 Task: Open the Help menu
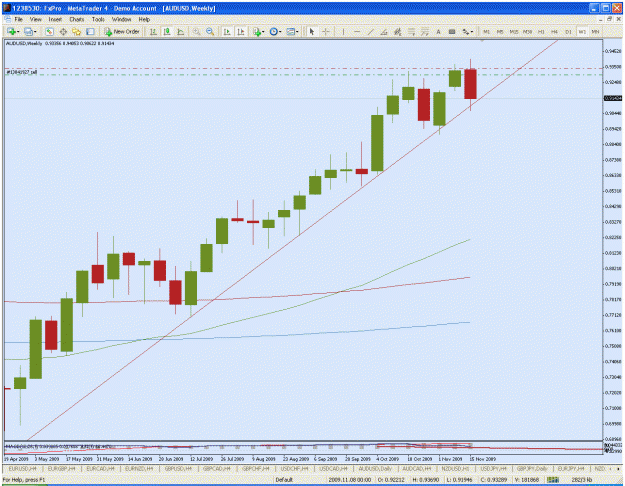coord(144,19)
